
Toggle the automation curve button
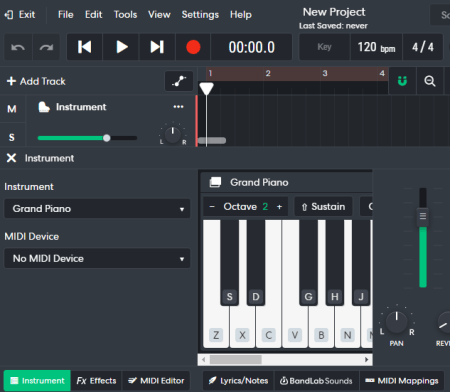179,81
